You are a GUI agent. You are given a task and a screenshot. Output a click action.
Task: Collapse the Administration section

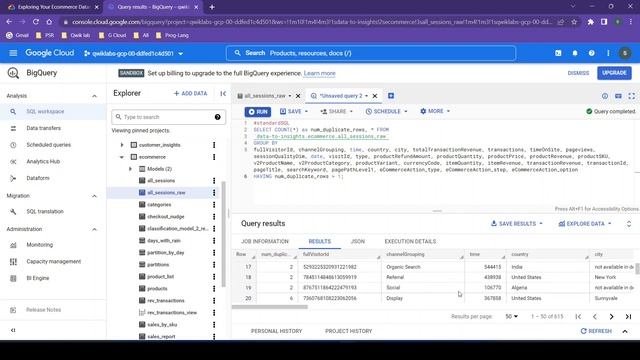pos(94,229)
